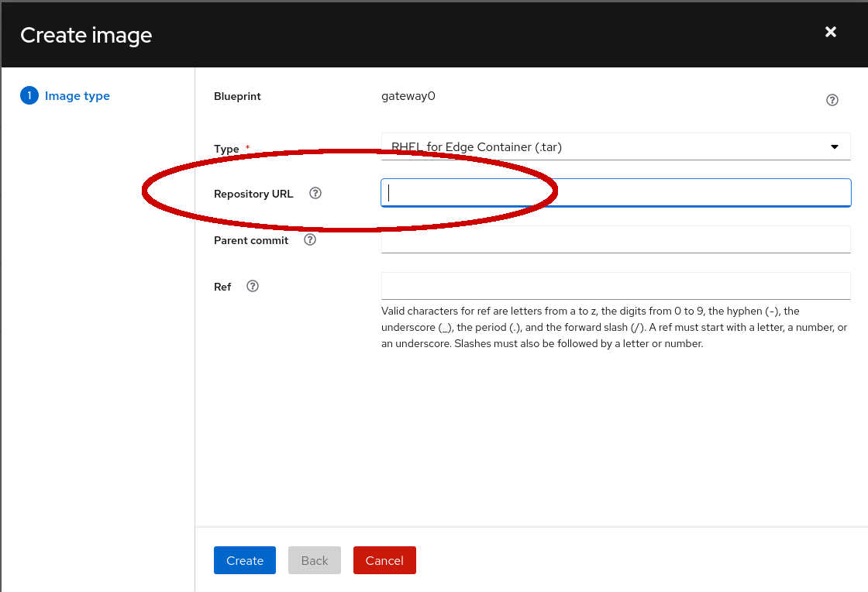Click the Create image dialog title

click(x=86, y=35)
